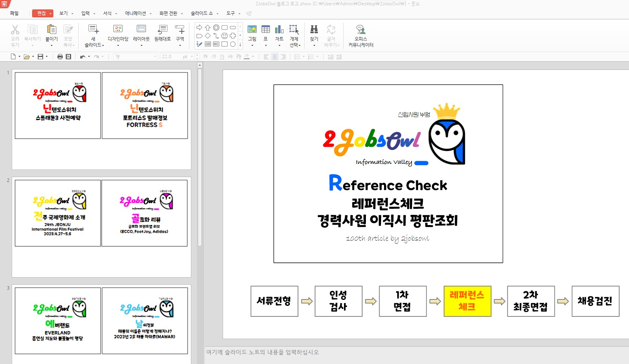Click the undo arrow icon
Image resolution: width=629 pixels, height=364 pixels.
(x=82, y=57)
